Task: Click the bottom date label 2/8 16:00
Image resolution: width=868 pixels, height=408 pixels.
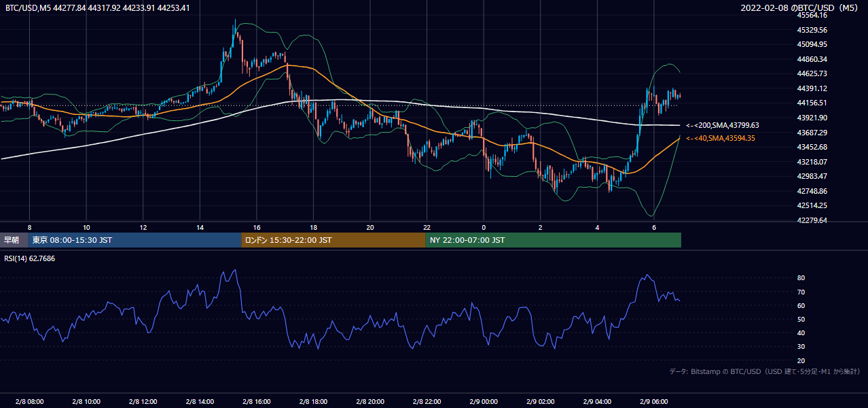Action: [257, 401]
